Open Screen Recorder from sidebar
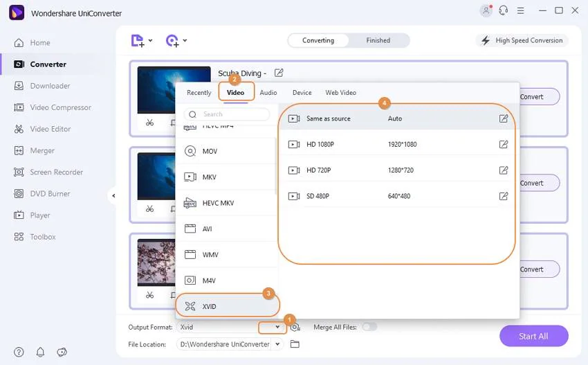The image size is (588, 365). coord(48,172)
